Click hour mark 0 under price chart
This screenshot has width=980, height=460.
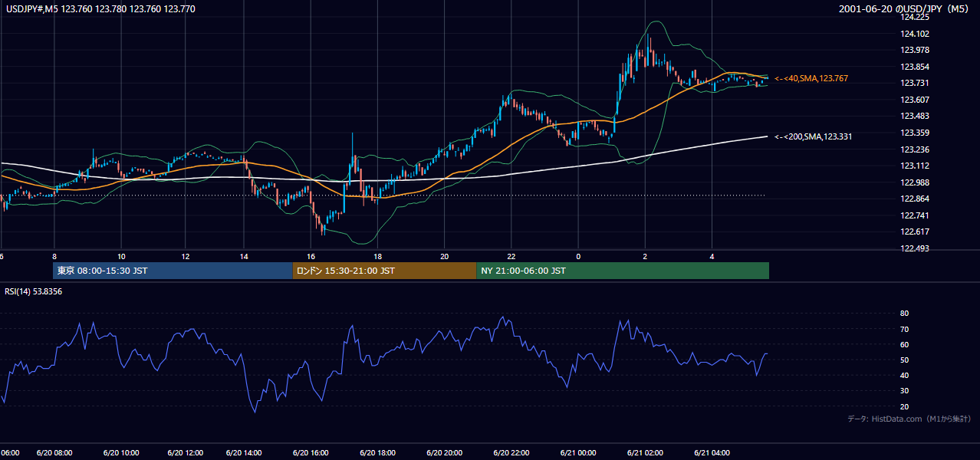(x=578, y=257)
